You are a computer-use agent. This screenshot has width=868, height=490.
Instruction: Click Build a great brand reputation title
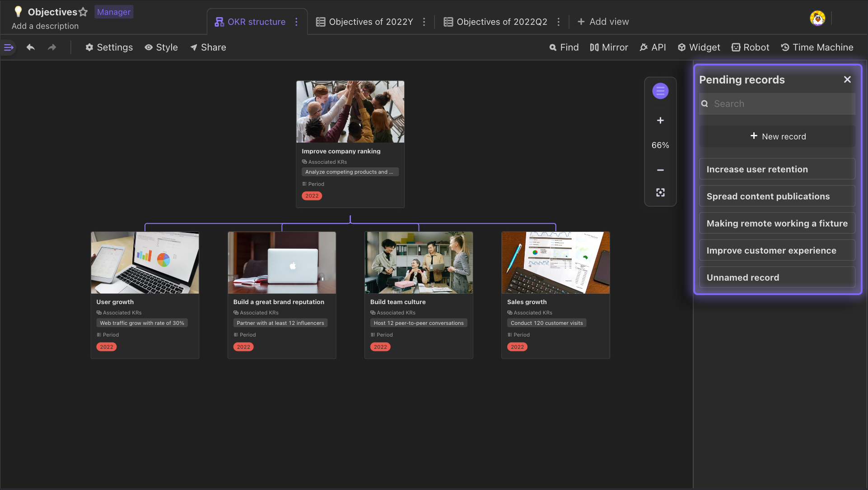(279, 302)
